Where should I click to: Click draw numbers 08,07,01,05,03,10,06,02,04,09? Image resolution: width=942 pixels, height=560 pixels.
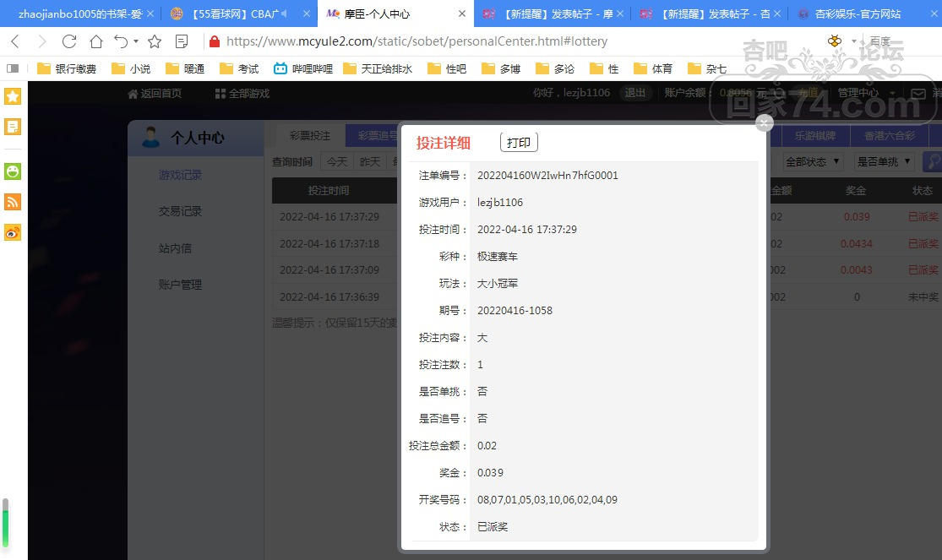pyautogui.click(x=547, y=500)
